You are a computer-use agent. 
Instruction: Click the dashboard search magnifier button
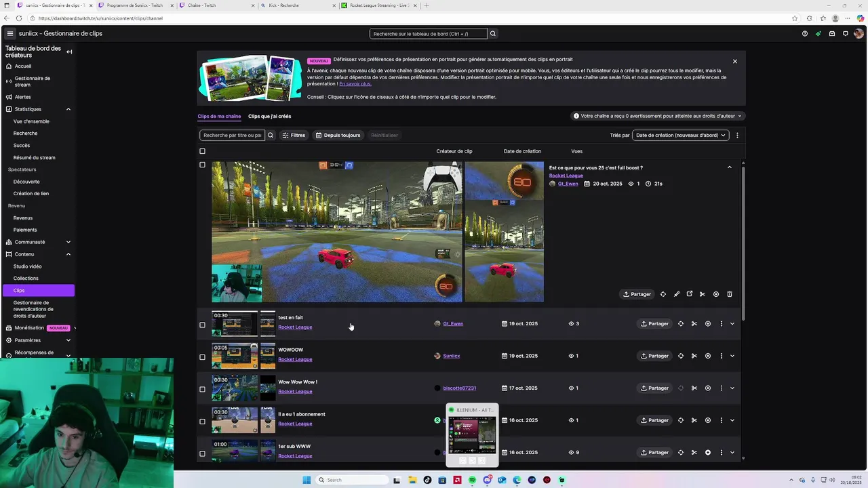[x=493, y=33]
